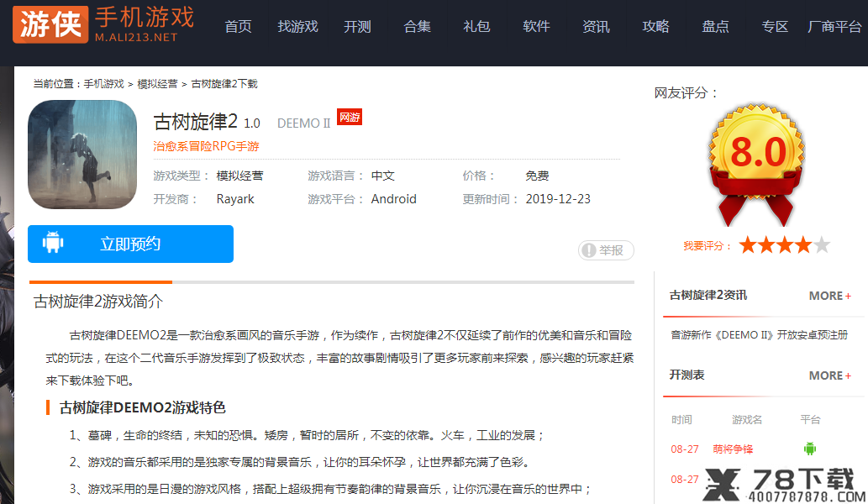Click the 08-27 date beside 萌将争锋

click(x=685, y=449)
